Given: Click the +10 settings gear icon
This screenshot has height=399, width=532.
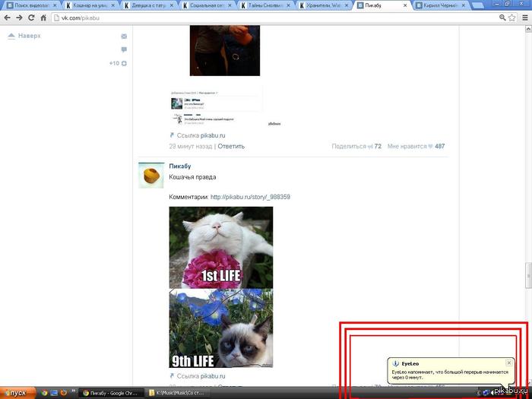Looking at the screenshot, I should click(124, 63).
